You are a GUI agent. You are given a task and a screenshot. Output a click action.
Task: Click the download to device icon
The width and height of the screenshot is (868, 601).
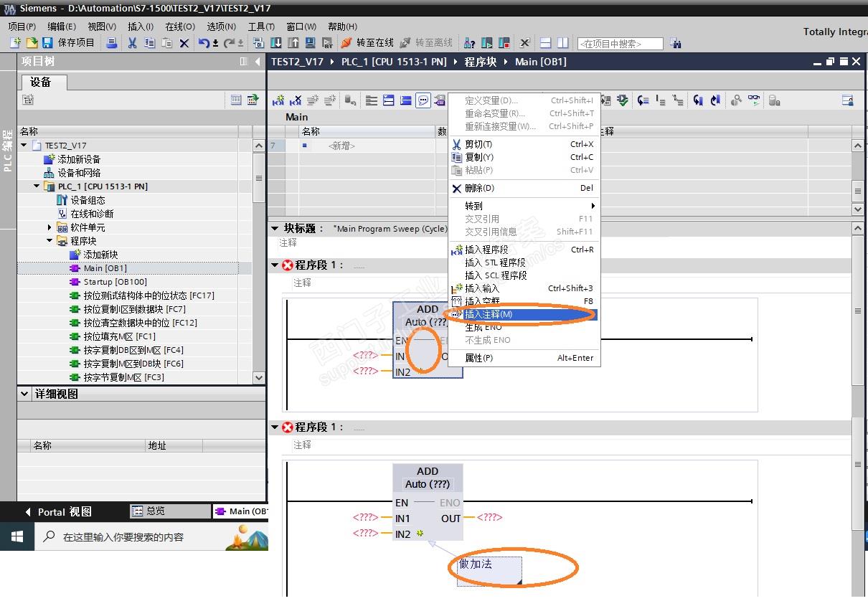(276, 43)
